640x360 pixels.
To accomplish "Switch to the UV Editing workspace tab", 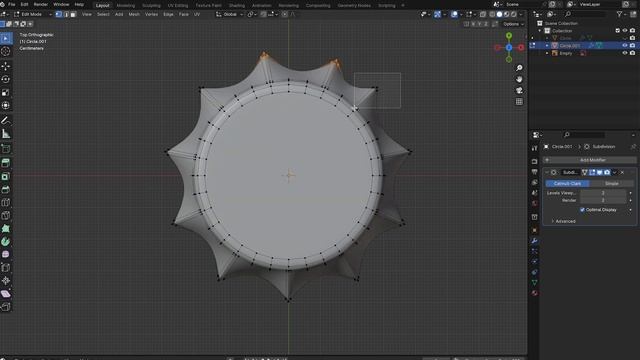I will point(178,5).
